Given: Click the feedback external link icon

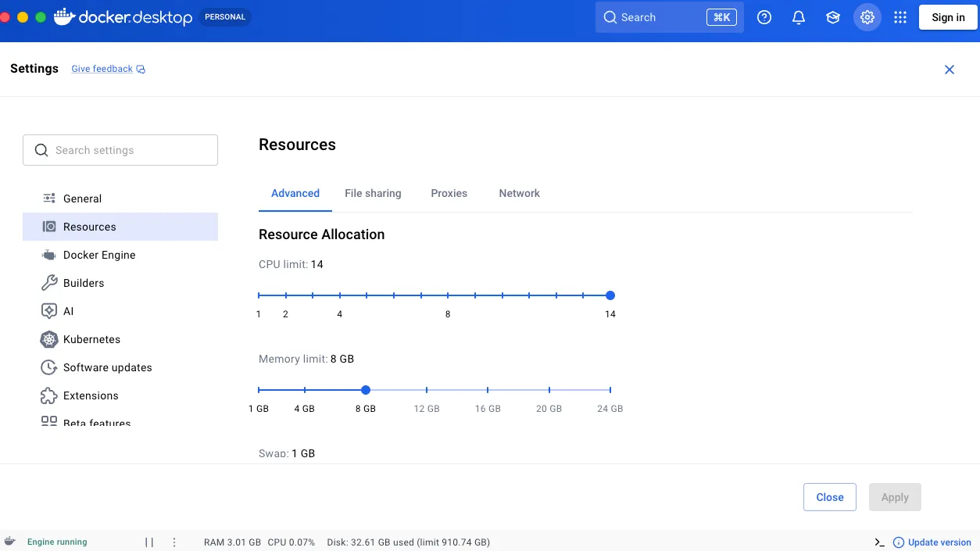Looking at the screenshot, I should (x=141, y=69).
